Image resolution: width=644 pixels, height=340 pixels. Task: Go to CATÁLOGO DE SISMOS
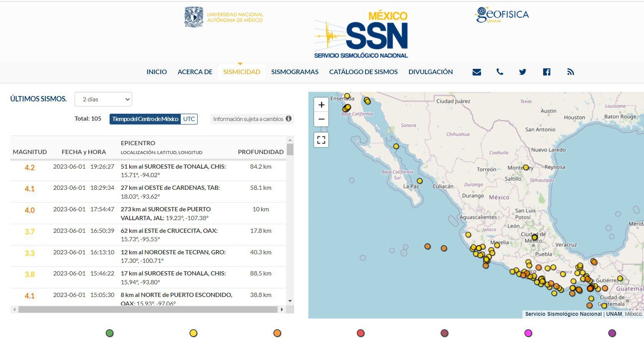tap(363, 72)
